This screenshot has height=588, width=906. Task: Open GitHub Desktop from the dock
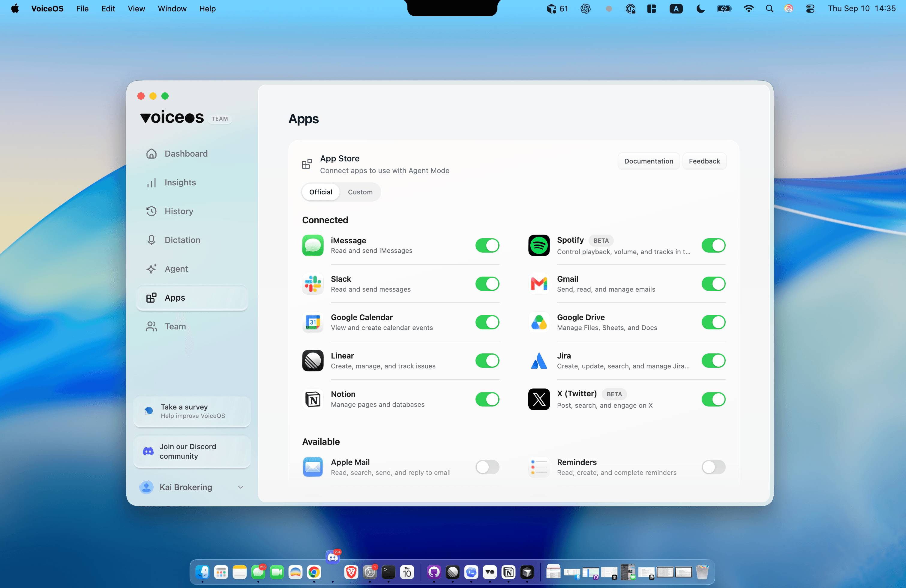tap(433, 572)
